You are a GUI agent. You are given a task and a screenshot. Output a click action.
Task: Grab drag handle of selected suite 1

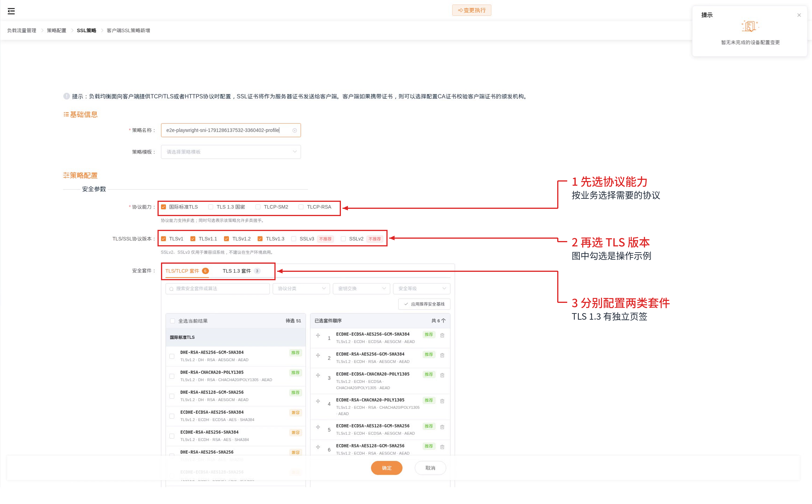tap(318, 335)
